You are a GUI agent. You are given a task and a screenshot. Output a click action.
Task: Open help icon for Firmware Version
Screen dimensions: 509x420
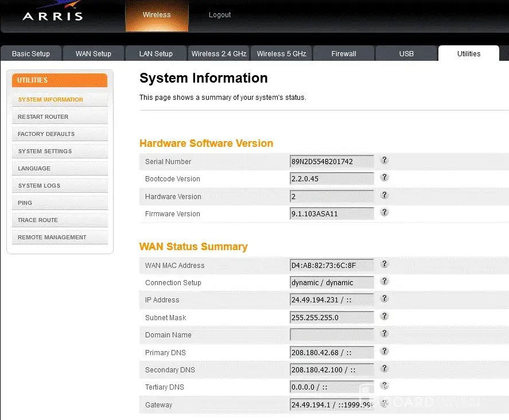(384, 212)
